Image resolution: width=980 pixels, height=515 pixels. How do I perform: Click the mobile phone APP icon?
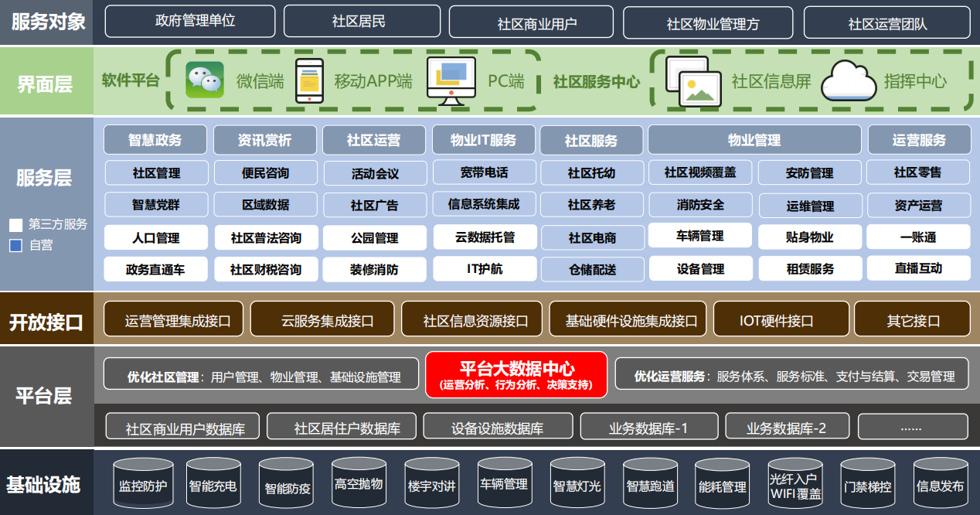click(309, 80)
